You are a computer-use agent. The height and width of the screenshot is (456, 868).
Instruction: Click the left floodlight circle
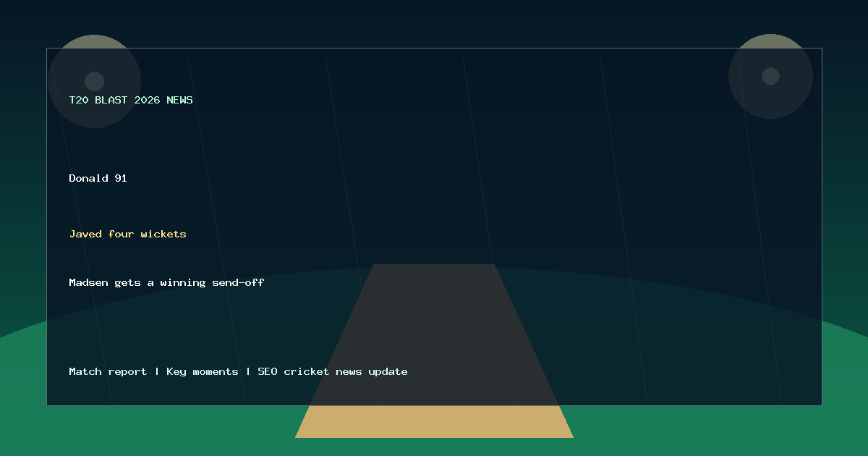tap(94, 81)
